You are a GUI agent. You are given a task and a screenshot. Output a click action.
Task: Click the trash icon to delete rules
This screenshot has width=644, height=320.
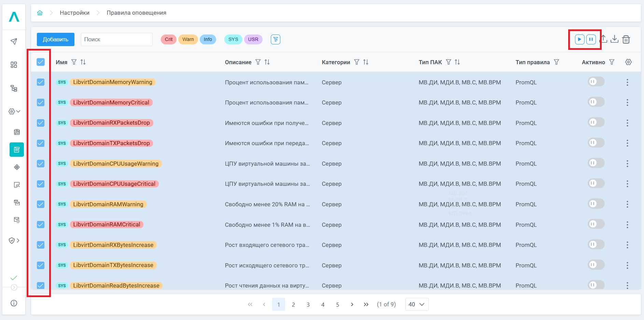(626, 40)
